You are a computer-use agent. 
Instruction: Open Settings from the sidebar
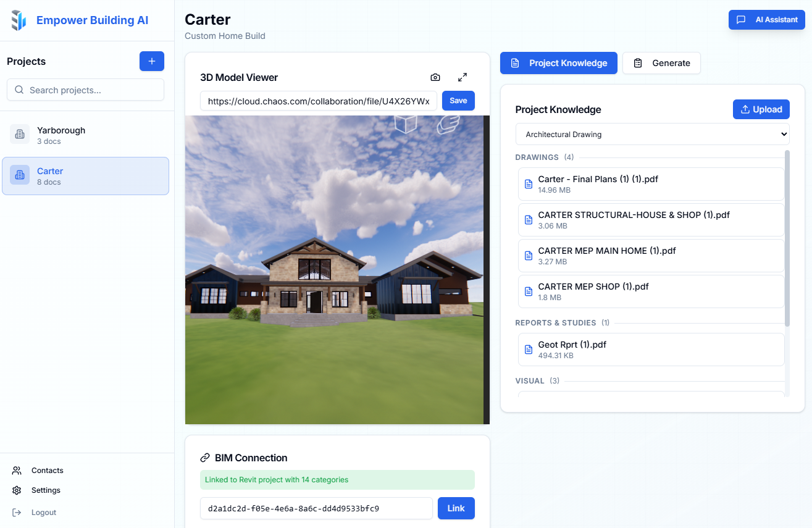click(x=45, y=490)
